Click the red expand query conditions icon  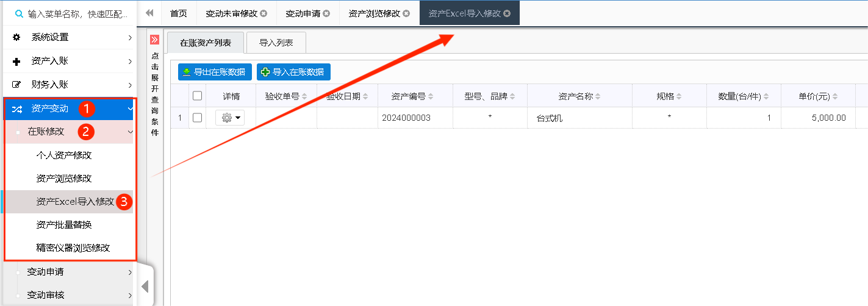(x=154, y=40)
